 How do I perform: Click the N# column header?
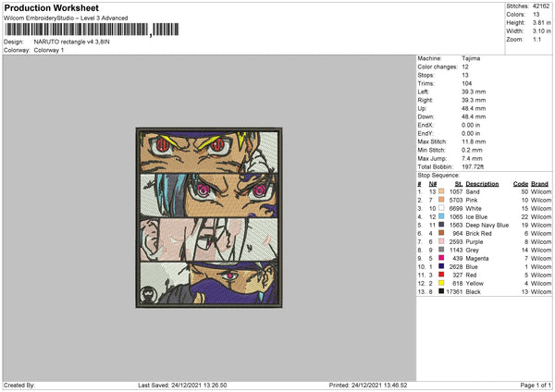[x=433, y=184]
